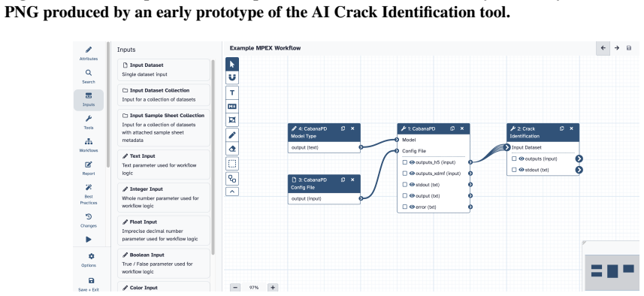Check the outputs_xdmf (input) checkbox
This screenshot has height=296, width=644.
click(x=405, y=174)
